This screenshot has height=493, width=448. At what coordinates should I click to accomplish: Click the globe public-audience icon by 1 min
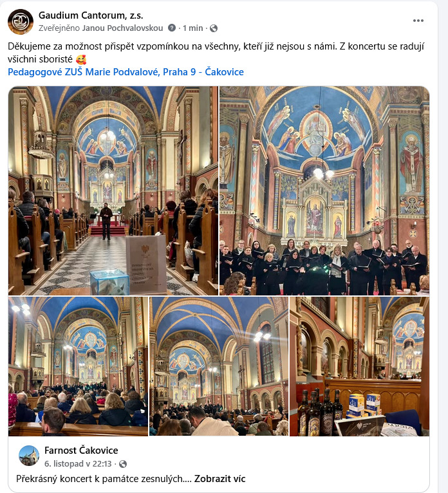tap(214, 28)
